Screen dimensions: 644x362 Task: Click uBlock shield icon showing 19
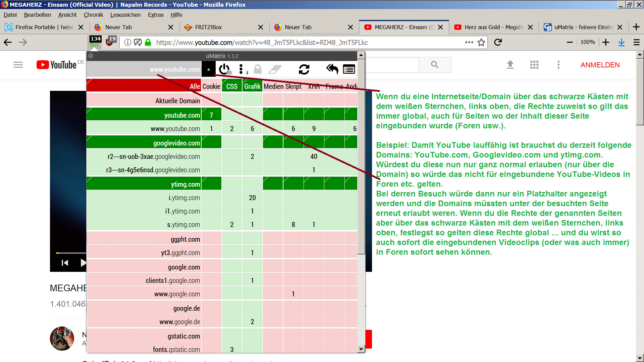tap(110, 42)
